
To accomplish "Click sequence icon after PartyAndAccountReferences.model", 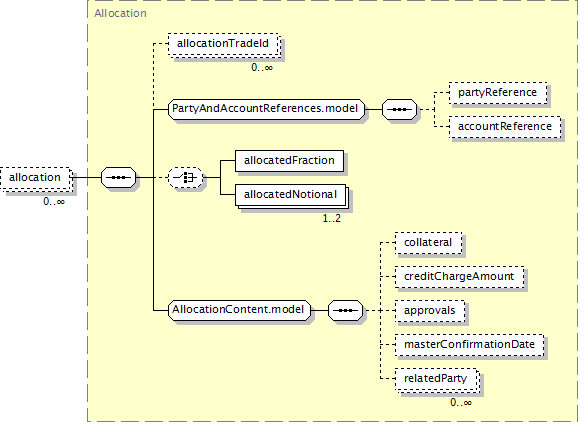I will click(400, 109).
